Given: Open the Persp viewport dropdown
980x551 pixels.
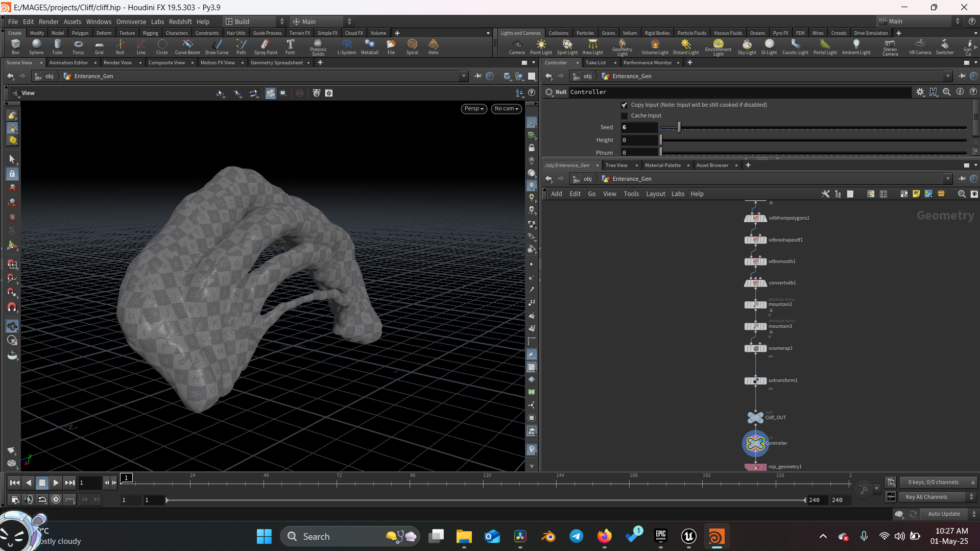Looking at the screenshot, I should pos(473,109).
